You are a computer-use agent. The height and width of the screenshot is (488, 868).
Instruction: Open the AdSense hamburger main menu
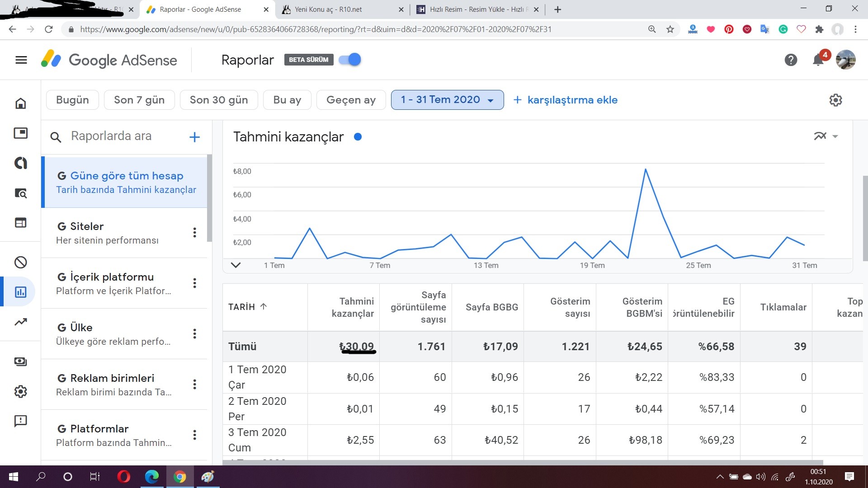(x=21, y=60)
